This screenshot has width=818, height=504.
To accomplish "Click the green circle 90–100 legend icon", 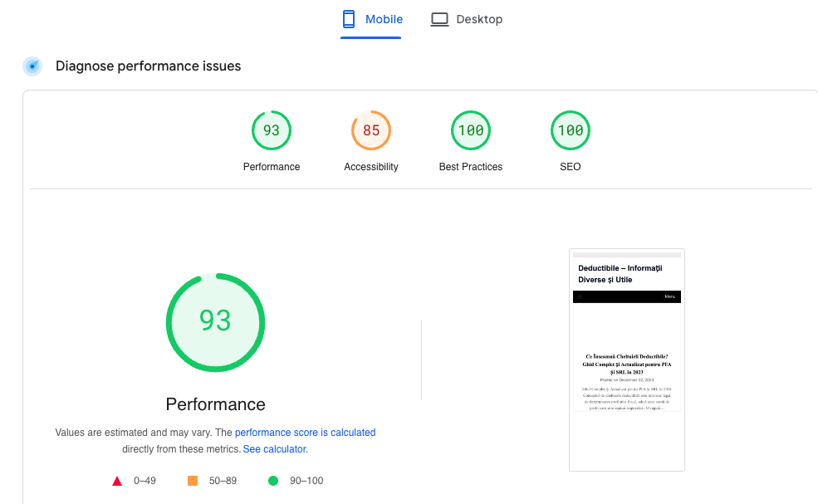I will point(272,481).
